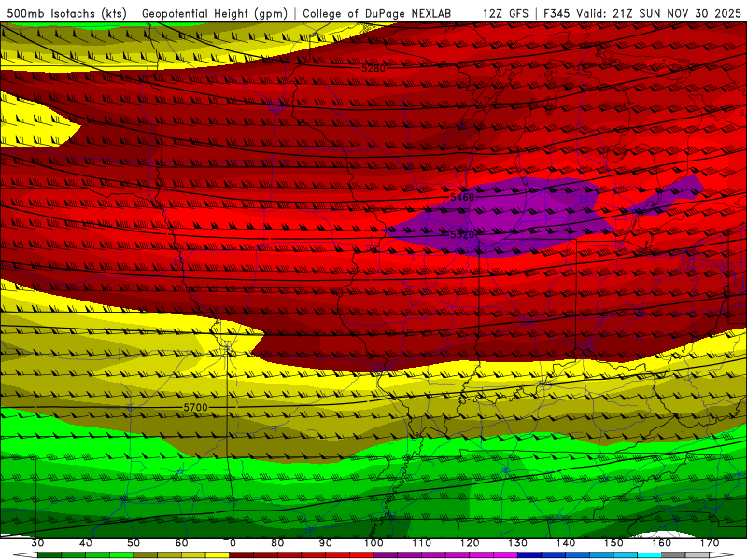Image resolution: width=747 pixels, height=560 pixels.
Task: Click the 170 tick label on the colorbar
Action: [710, 543]
